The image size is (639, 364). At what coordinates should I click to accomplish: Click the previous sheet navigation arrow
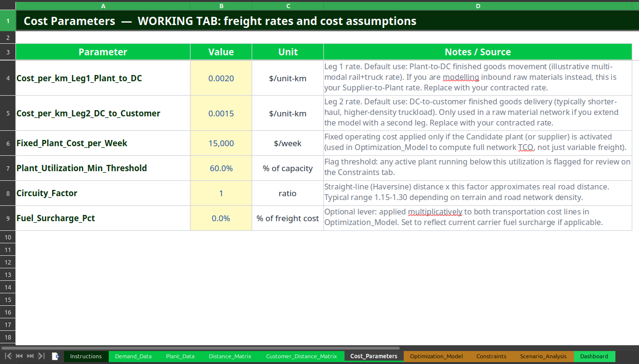click(x=19, y=356)
